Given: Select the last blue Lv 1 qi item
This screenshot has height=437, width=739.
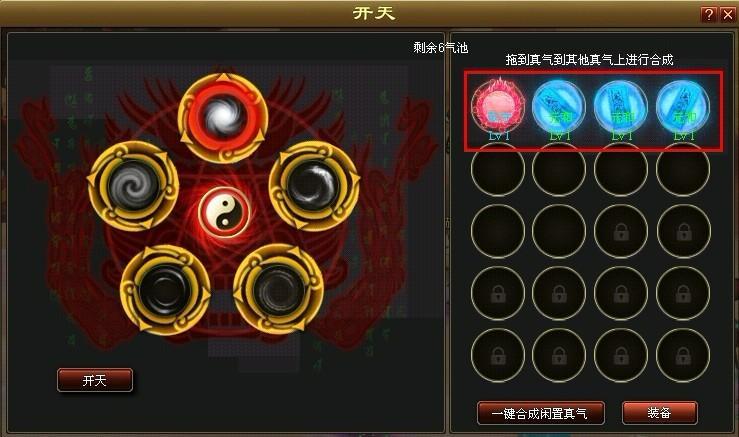Looking at the screenshot, I should [x=683, y=107].
